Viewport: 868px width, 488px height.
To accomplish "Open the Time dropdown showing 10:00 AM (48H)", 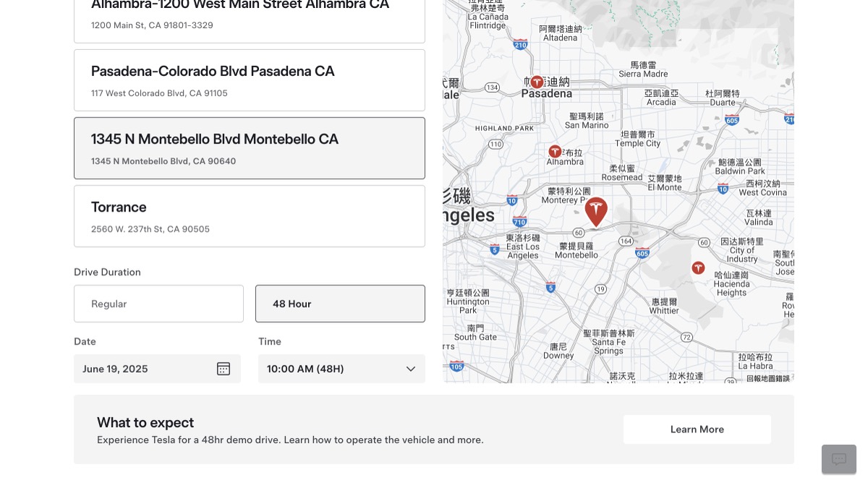I will [x=341, y=369].
